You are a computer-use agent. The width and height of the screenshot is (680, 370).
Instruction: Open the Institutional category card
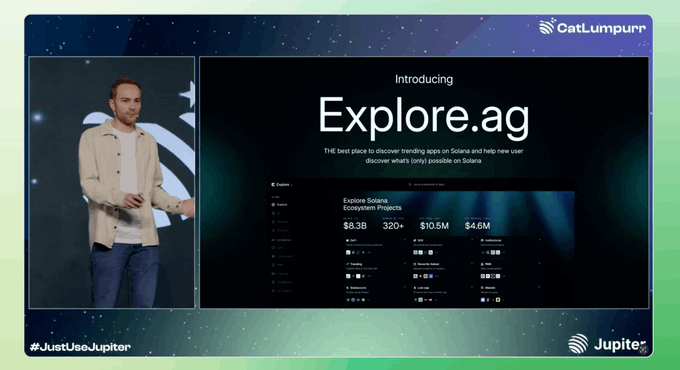point(510,246)
